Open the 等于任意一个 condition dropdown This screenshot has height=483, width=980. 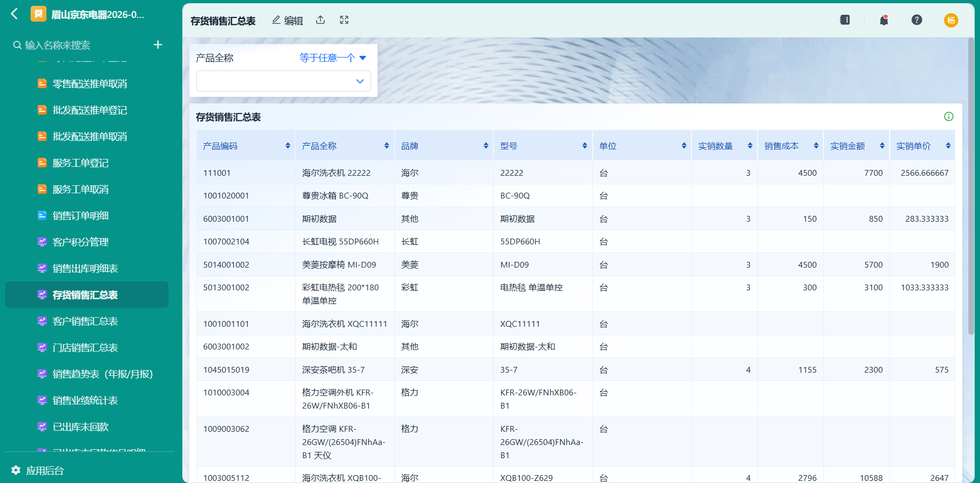tap(333, 58)
